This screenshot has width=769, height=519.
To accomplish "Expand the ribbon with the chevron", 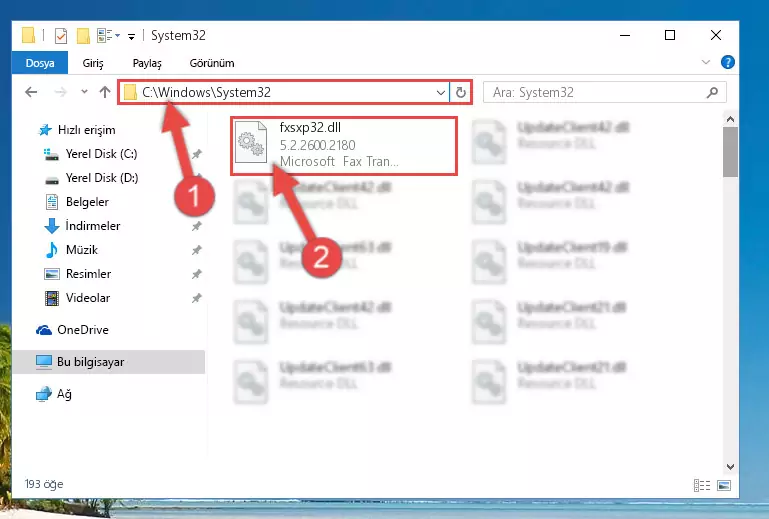I will pos(706,62).
